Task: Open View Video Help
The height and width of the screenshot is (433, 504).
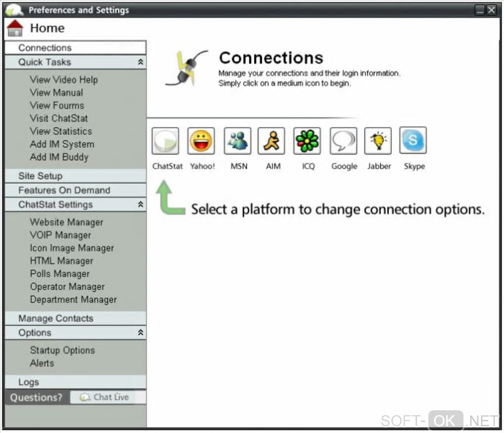Action: [64, 79]
